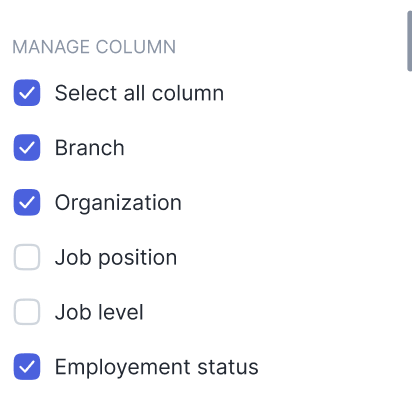The height and width of the screenshot is (397, 412).
Task: Disable the Organization column checkbox
Action: point(27,202)
